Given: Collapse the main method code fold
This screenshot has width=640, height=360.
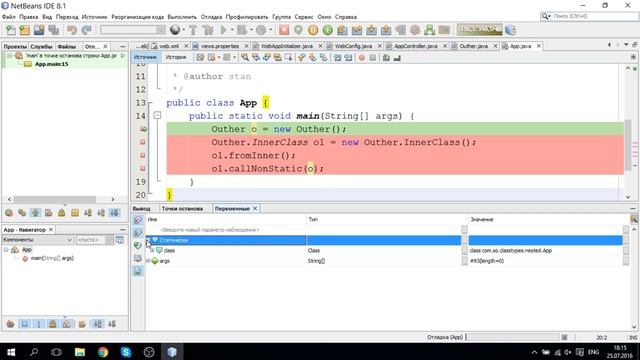Looking at the screenshot, I should tap(157, 116).
